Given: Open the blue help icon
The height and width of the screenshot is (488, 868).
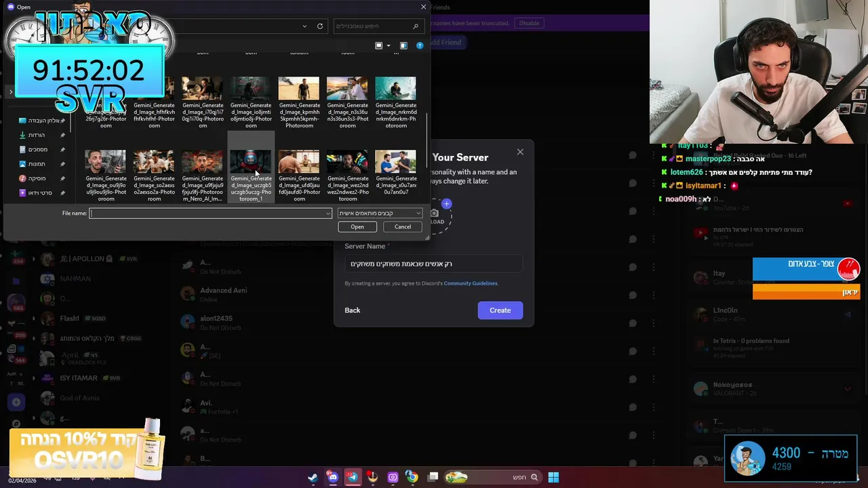Looking at the screenshot, I should pyautogui.click(x=420, y=45).
